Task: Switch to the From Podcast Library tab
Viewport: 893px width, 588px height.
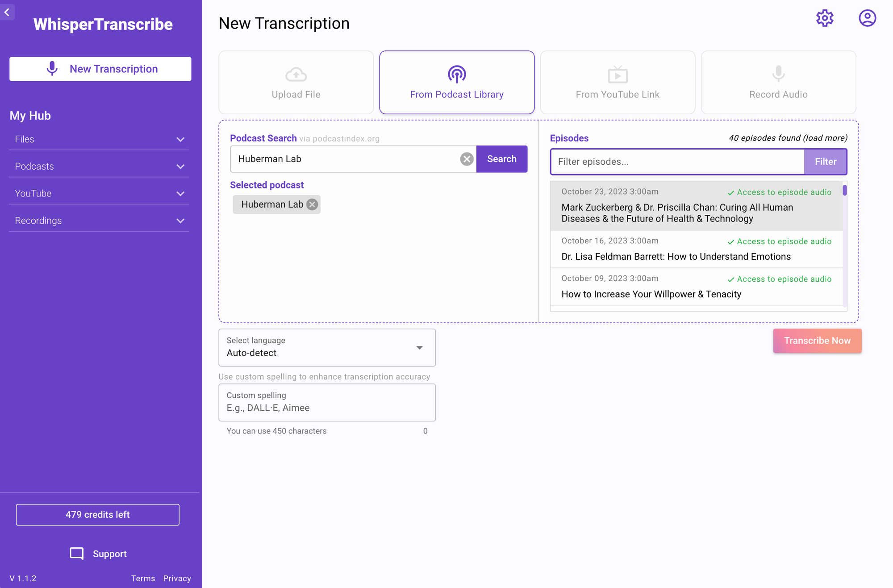Action: (457, 82)
